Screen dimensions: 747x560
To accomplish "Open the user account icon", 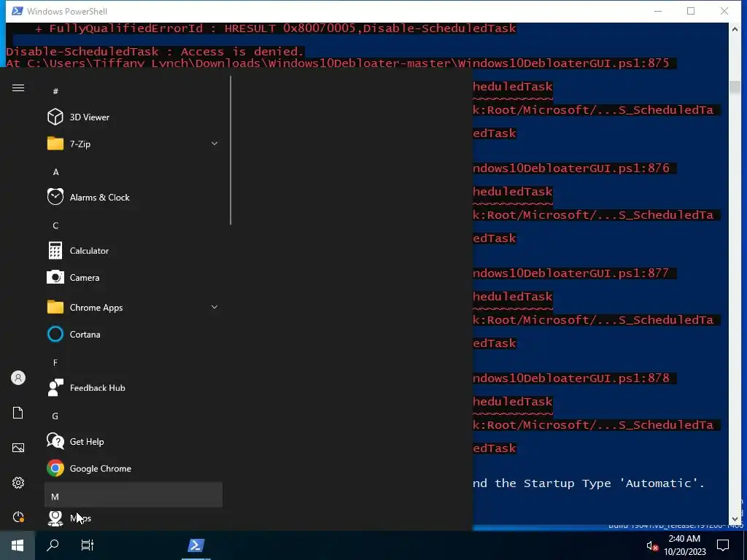I will click(18, 378).
